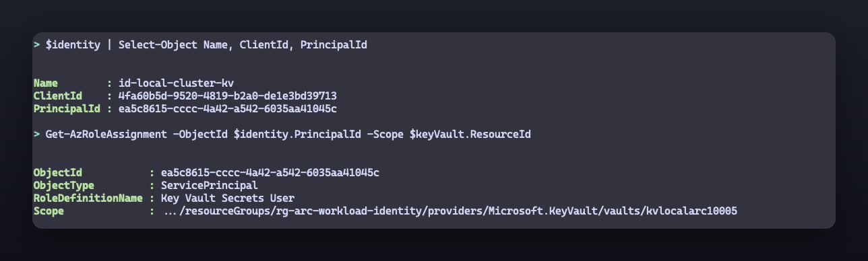Click the Name field label

45,83
